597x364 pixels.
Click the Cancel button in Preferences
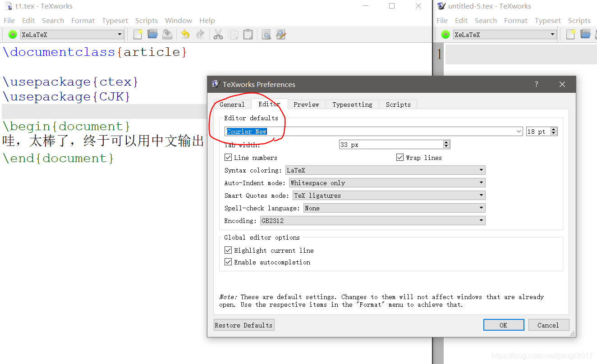(x=548, y=325)
